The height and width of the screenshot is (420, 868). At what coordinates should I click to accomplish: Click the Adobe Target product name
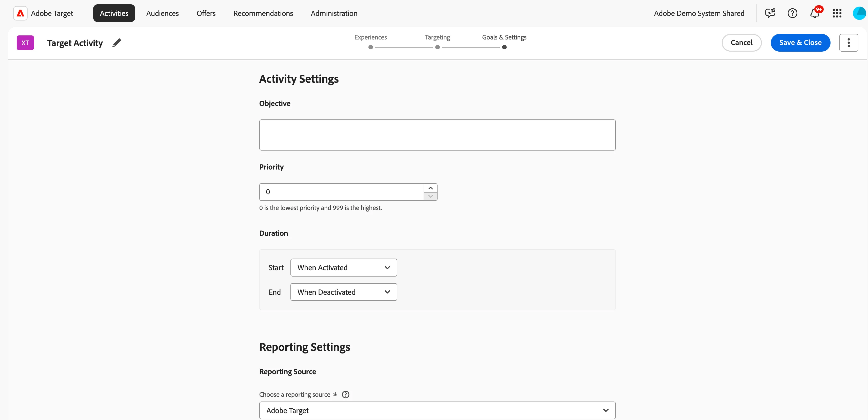[x=52, y=13]
